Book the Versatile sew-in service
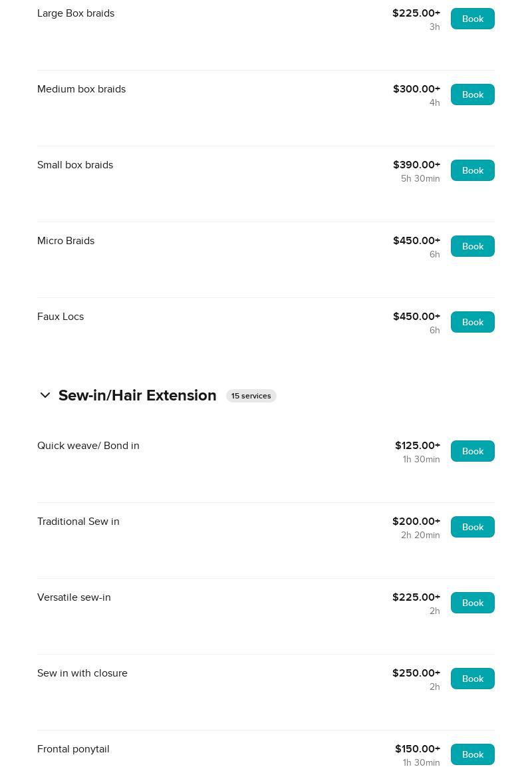This screenshot has height=777, width=532. [x=472, y=603]
